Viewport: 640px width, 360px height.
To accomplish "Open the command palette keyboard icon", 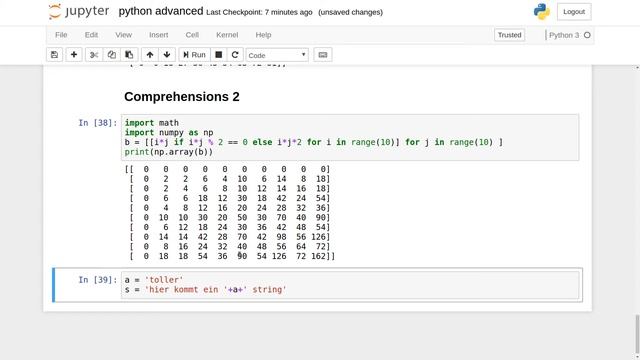I will 323,55.
